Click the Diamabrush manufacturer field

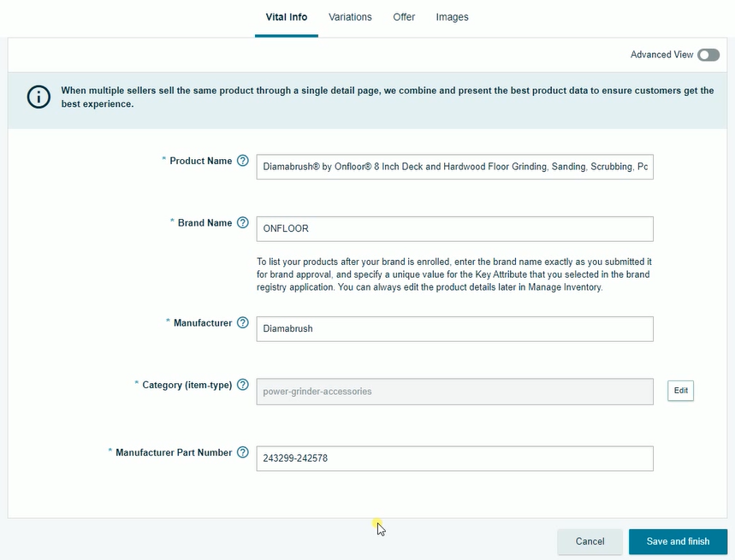pyautogui.click(x=454, y=328)
